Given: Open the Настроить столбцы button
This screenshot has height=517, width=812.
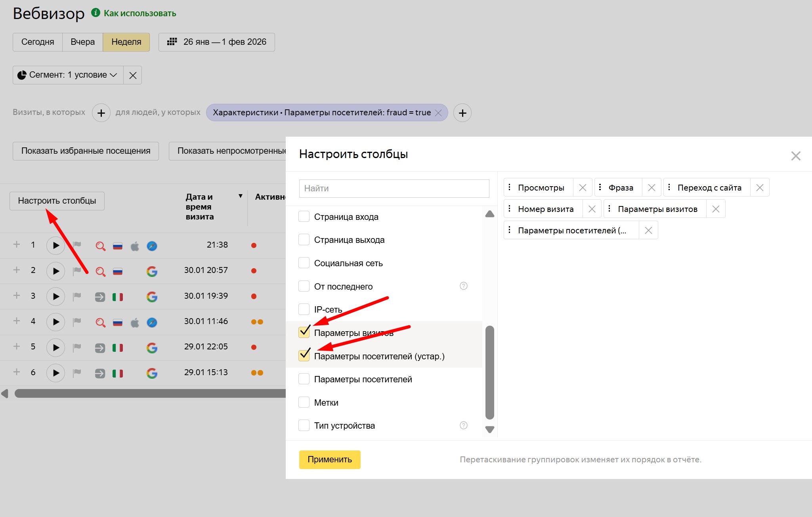Looking at the screenshot, I should pyautogui.click(x=57, y=201).
